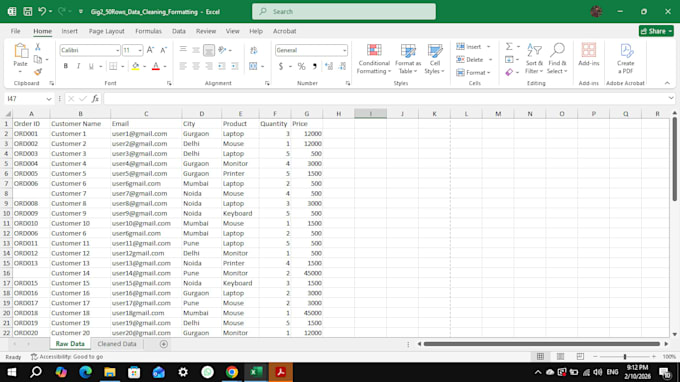
Task: Open the Find & Select dropdown
Action: pyautogui.click(x=557, y=59)
